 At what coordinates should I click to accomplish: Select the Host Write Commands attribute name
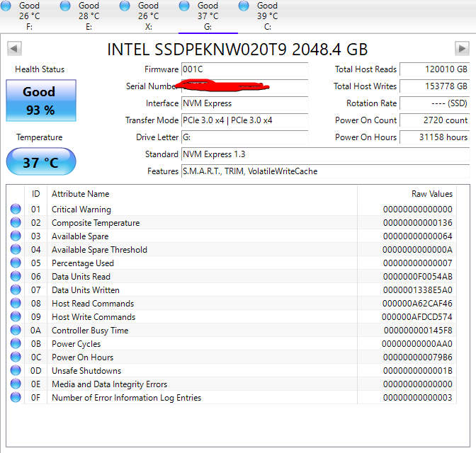[93, 317]
